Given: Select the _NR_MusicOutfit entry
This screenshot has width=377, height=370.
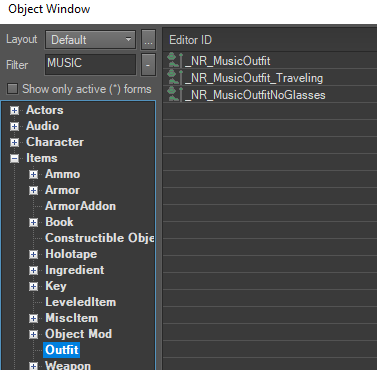Looking at the screenshot, I should 228,61.
